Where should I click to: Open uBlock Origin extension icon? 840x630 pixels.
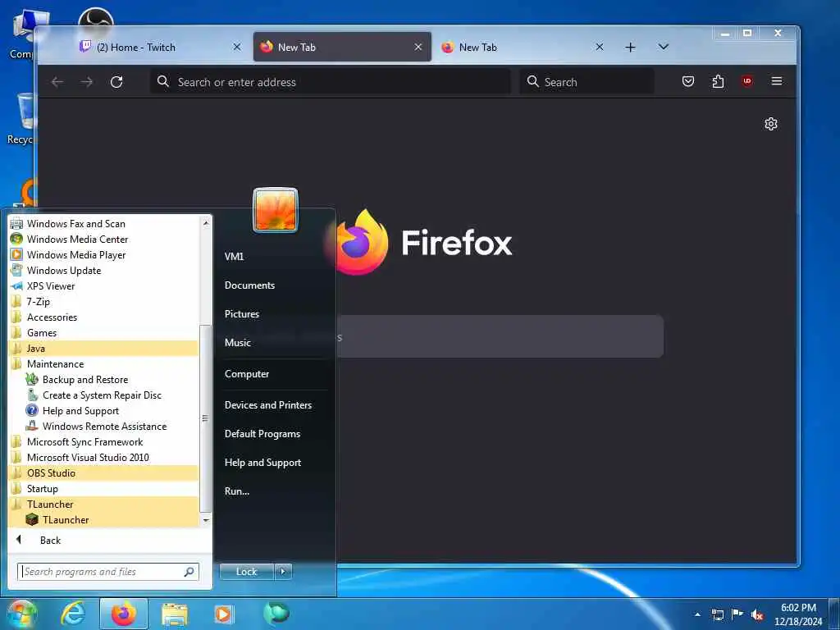tap(746, 81)
